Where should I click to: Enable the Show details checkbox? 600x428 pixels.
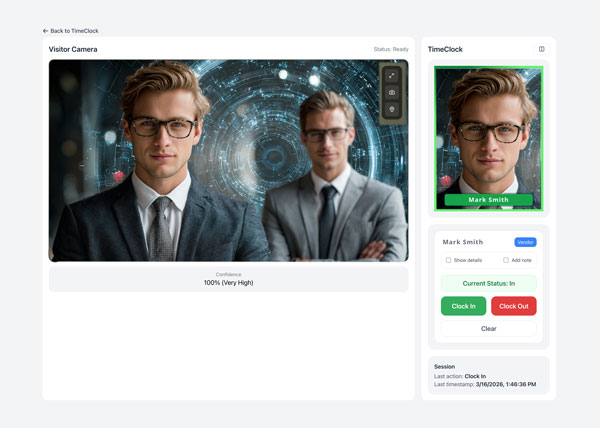[x=448, y=260]
